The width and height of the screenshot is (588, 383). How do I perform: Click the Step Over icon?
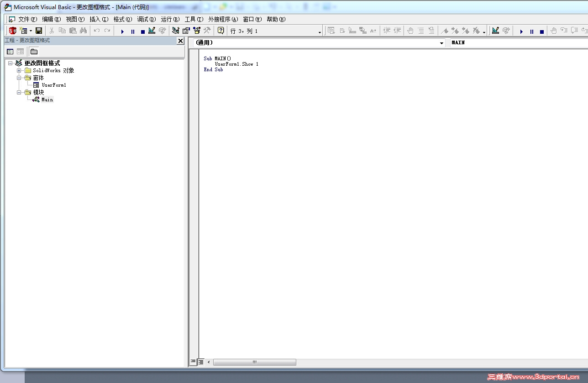click(575, 31)
